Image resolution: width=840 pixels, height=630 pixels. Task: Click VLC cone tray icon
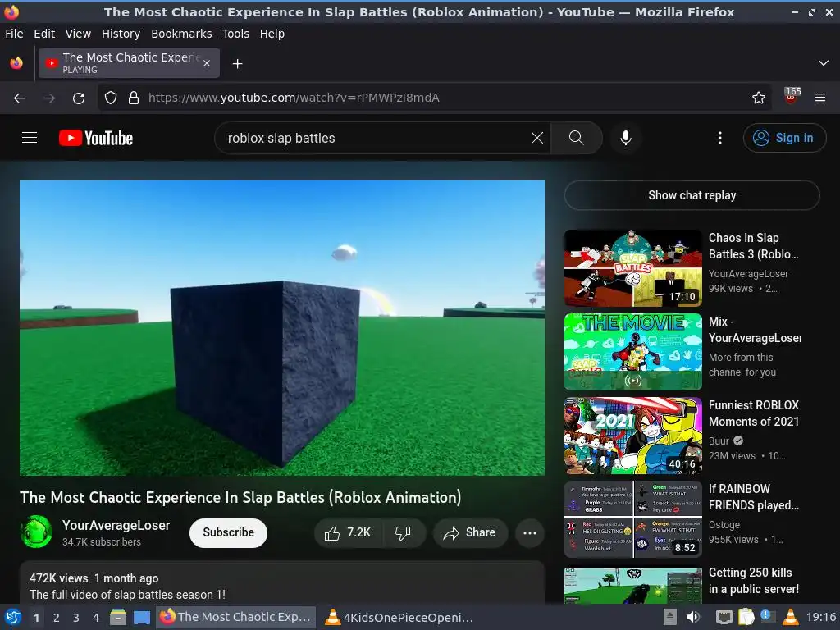pyautogui.click(x=790, y=617)
